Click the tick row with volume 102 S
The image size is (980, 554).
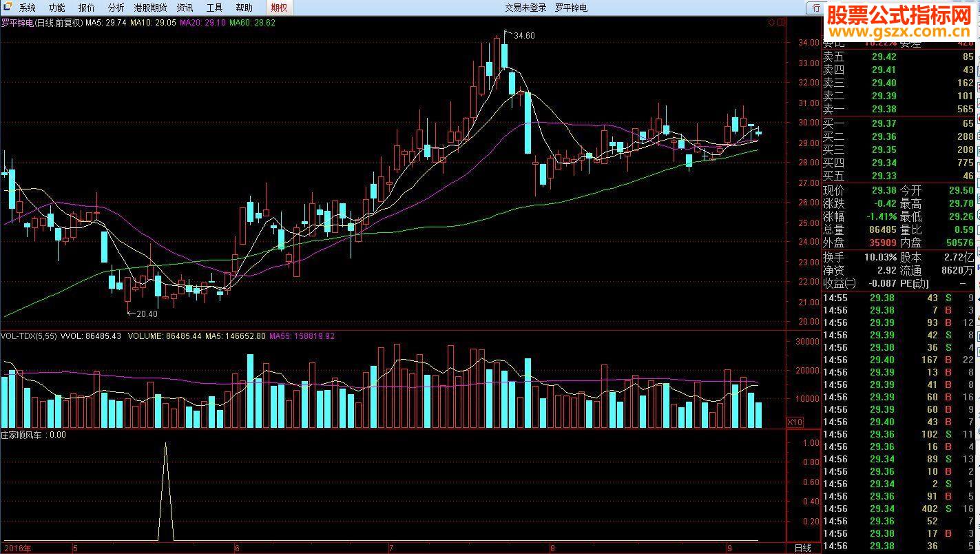point(899,434)
